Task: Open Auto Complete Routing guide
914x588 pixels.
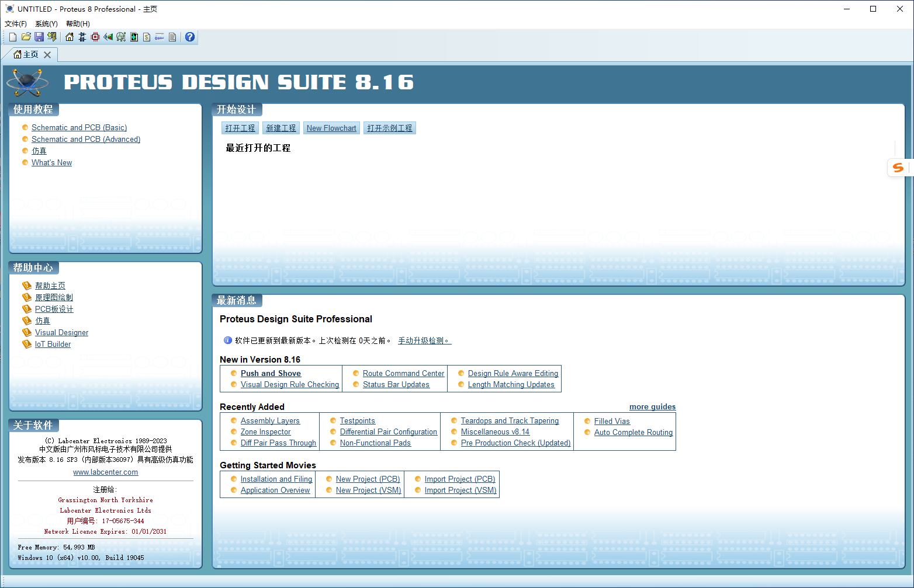Action: [x=633, y=433]
